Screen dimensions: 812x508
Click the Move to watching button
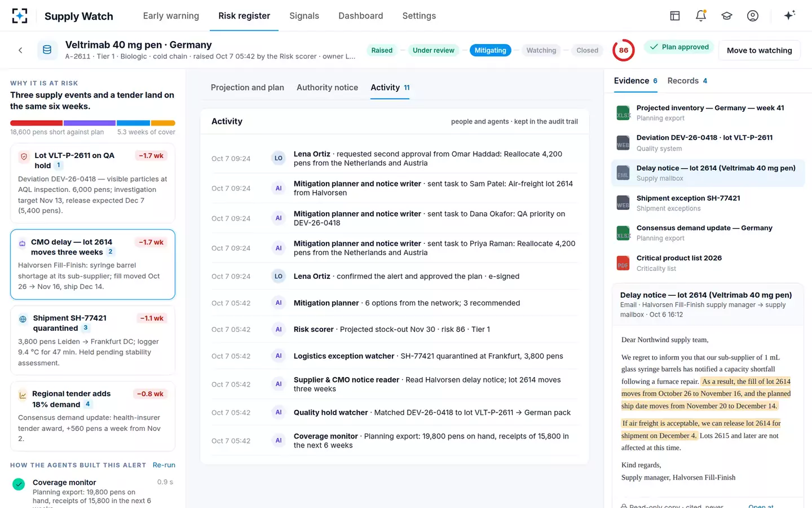759,50
